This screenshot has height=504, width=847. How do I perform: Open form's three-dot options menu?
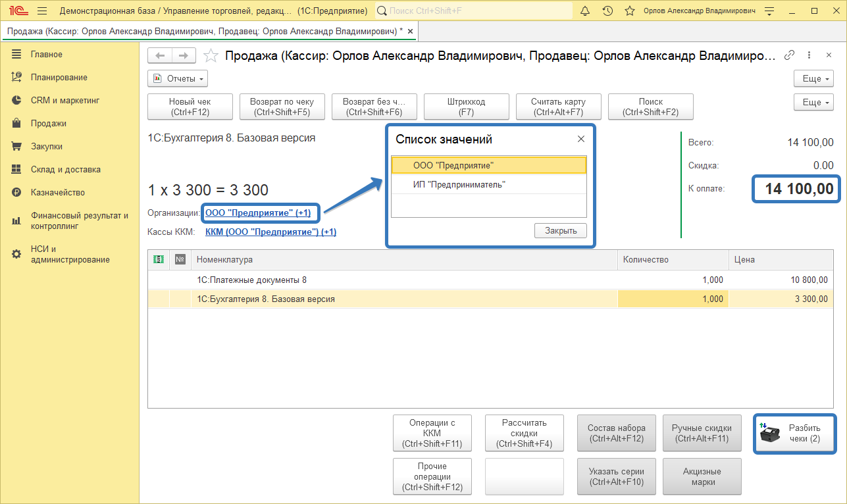point(809,55)
